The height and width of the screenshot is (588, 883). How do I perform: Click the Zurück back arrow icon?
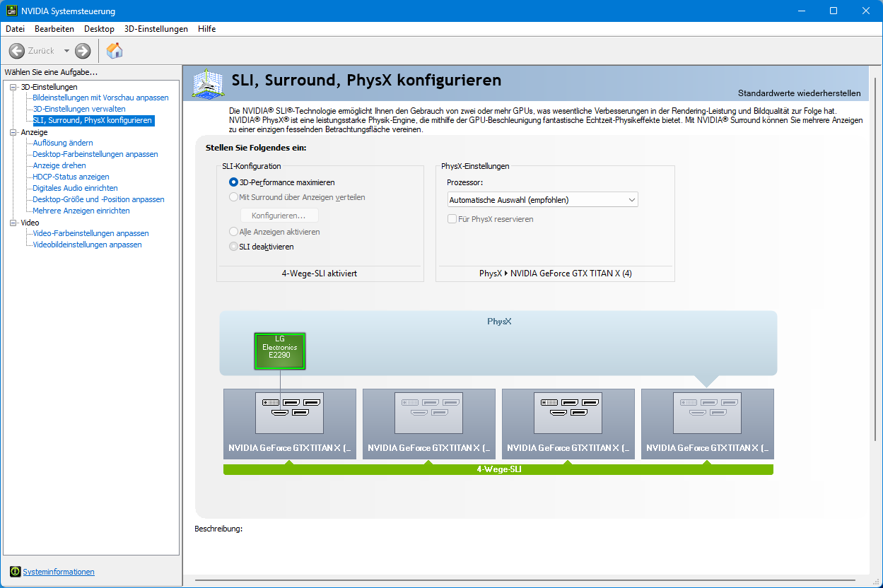click(17, 51)
